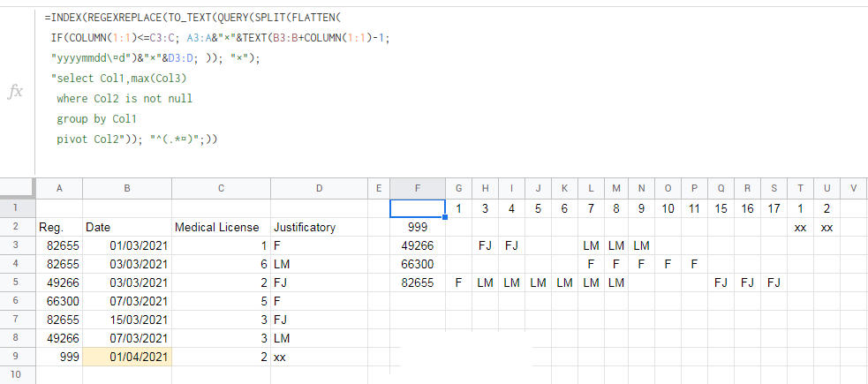Select cell 01/03/2021 in column B
This screenshot has height=384, width=868.
point(127,245)
